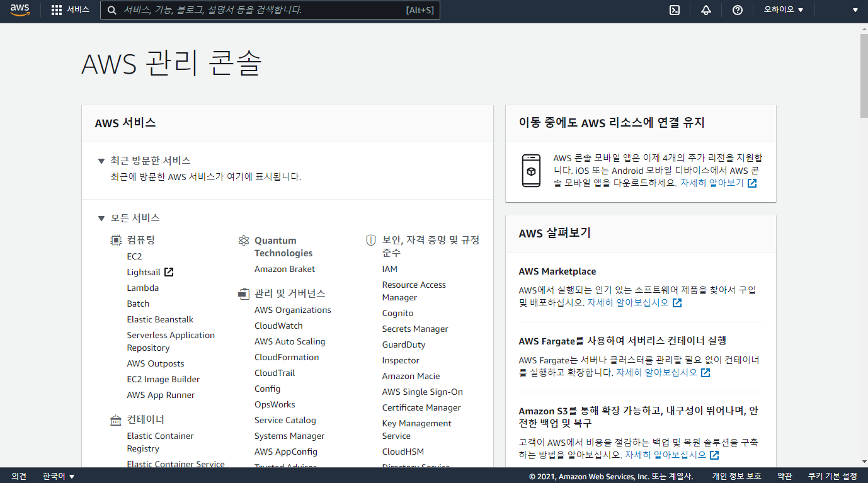Open the Amazon Braket service link
The height and width of the screenshot is (483, 868).
[285, 269]
